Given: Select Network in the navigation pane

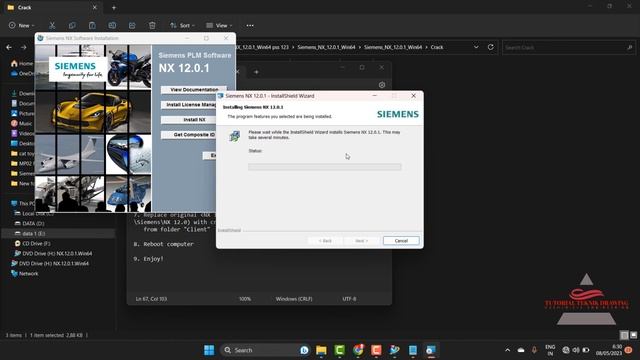Looking at the screenshot, I should (x=24, y=273).
